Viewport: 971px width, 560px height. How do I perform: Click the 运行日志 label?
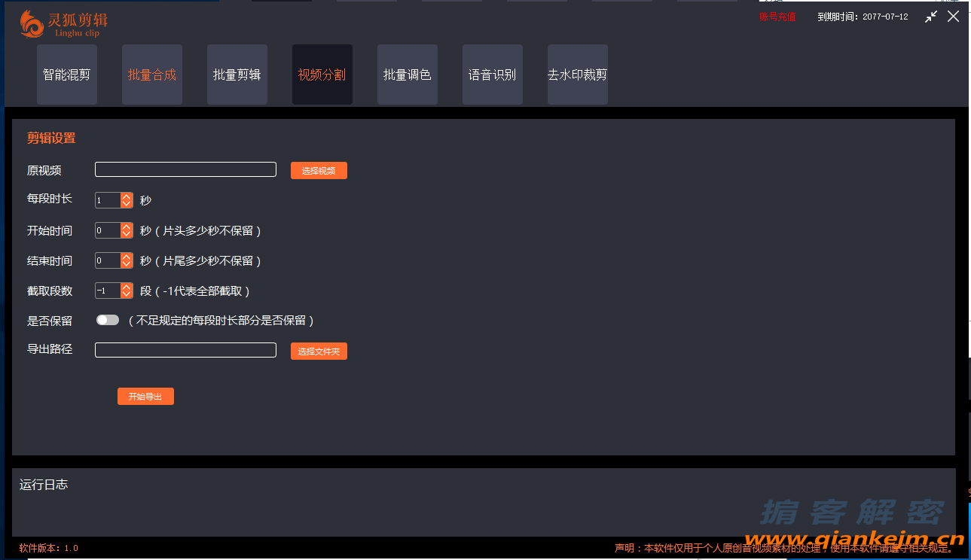[x=44, y=485]
